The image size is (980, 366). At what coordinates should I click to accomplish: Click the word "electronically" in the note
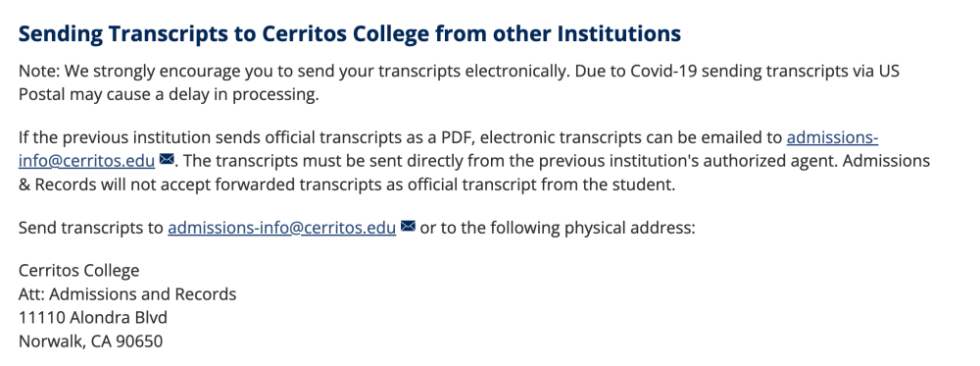tap(514, 71)
